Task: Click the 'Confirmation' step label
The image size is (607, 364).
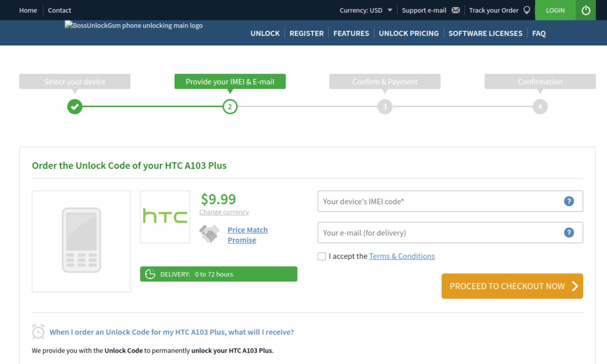Action: (540, 82)
